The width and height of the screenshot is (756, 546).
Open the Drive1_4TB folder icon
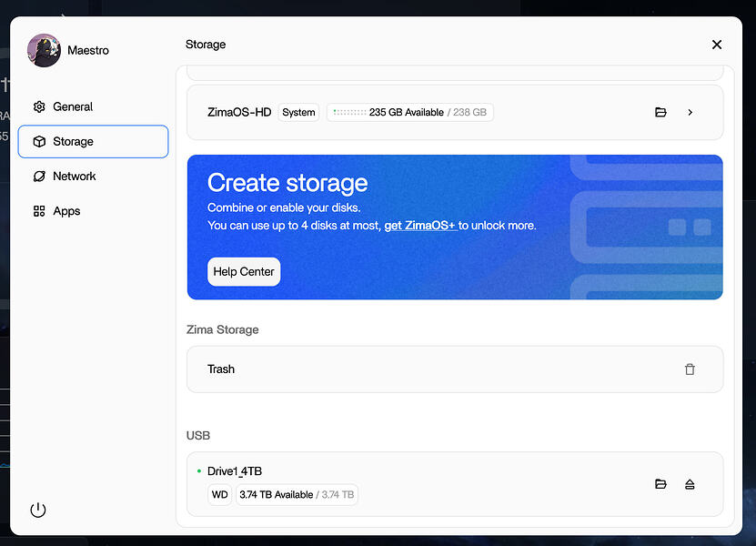pyautogui.click(x=660, y=484)
